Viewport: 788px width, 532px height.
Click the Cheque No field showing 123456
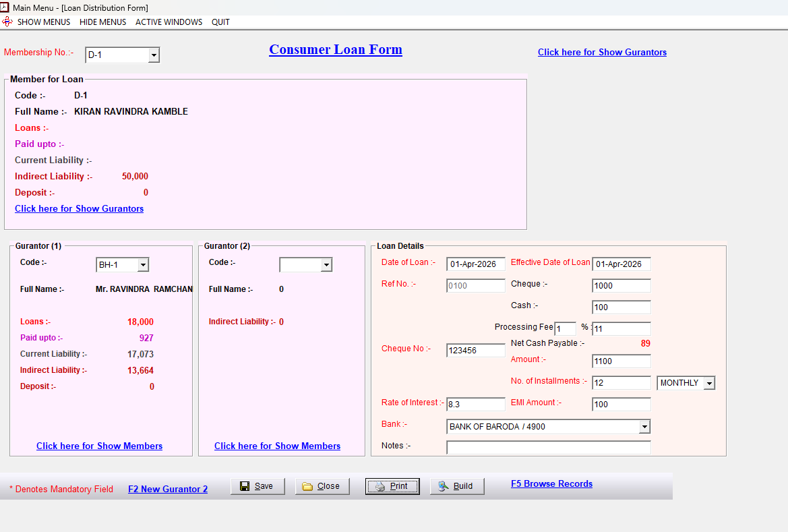[x=475, y=351]
